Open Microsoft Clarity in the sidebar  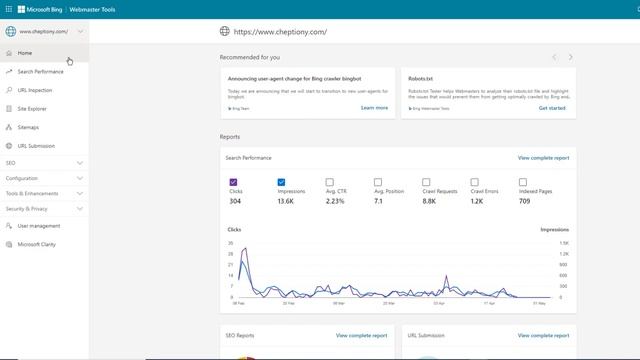pos(44,244)
